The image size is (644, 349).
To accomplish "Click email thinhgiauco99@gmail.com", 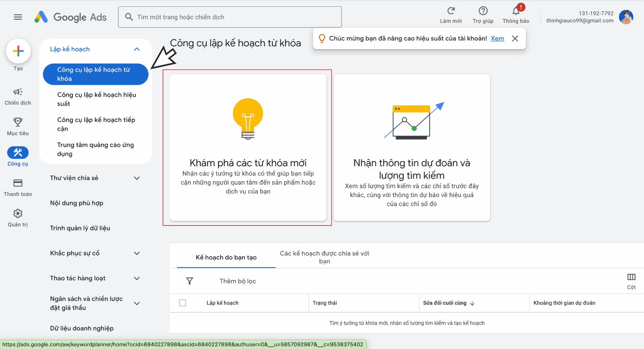I will click(x=580, y=21).
